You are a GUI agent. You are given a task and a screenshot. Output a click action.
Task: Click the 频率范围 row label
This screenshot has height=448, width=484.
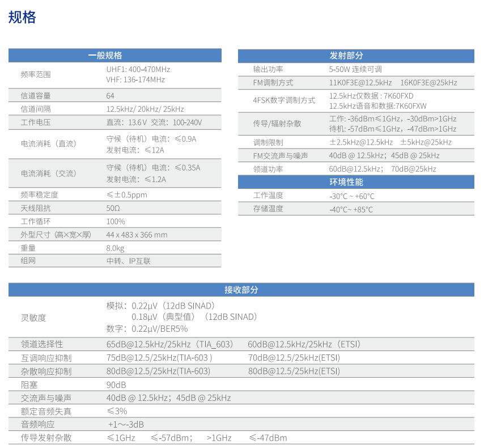point(36,74)
